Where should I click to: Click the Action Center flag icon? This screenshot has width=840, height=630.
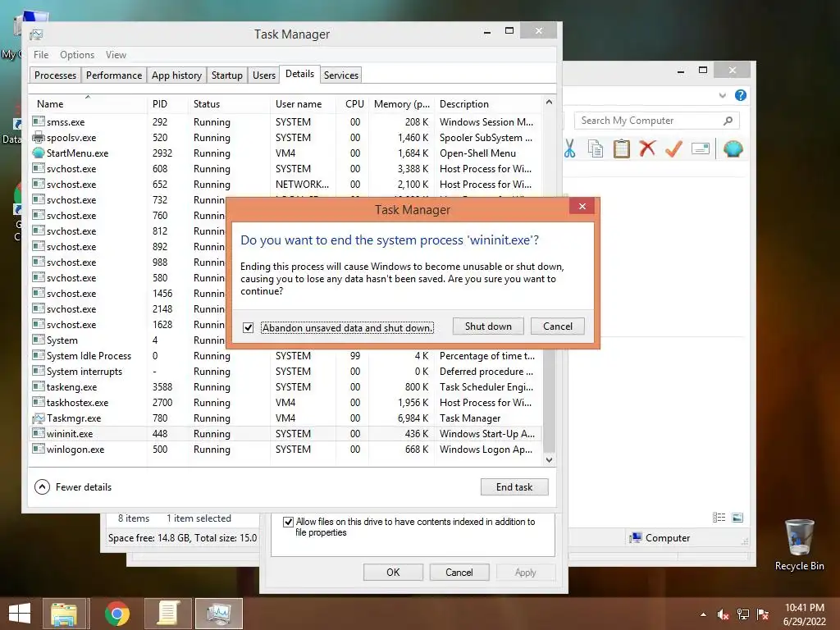(x=763, y=614)
